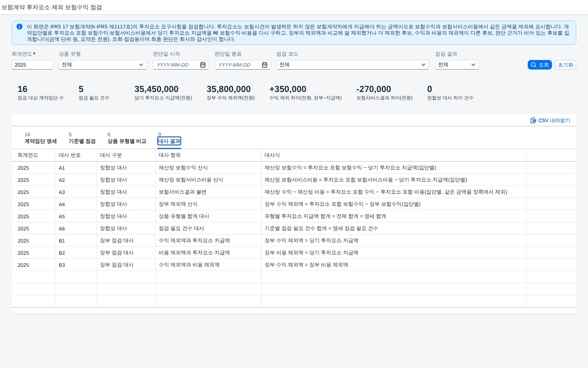Click the info icon in the notice banner

pyautogui.click(x=19, y=26)
